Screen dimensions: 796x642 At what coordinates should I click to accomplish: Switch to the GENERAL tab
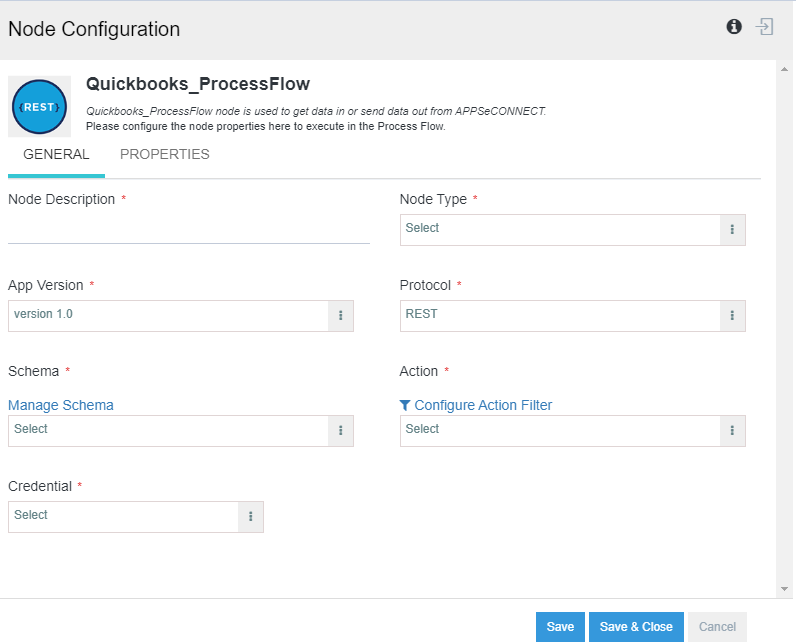point(56,154)
